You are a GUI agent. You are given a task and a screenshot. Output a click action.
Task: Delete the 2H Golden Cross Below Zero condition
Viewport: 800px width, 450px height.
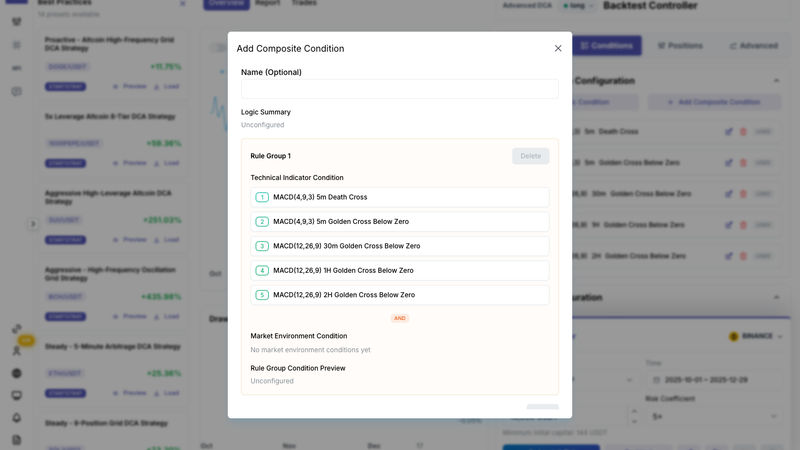tap(743, 256)
